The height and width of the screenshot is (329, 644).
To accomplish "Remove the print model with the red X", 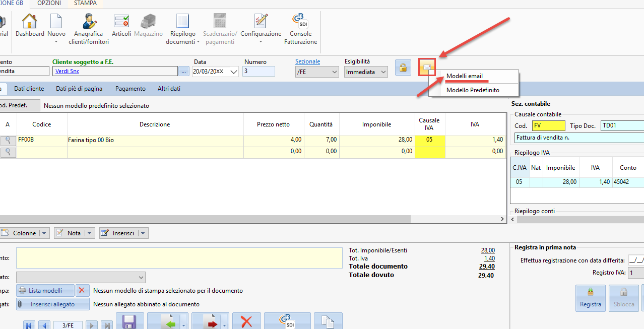I will click(x=82, y=291).
